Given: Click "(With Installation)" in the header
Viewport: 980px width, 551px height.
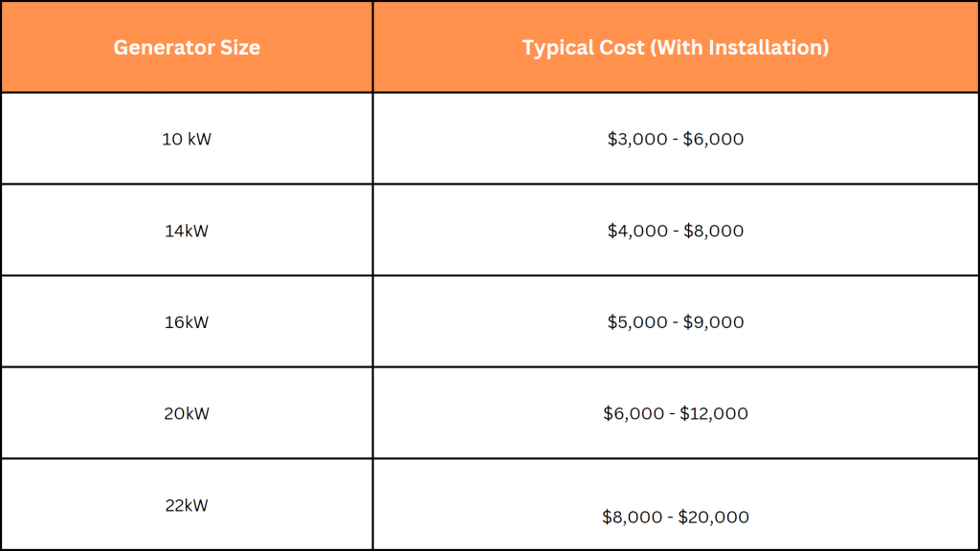Looking at the screenshot, I should click(739, 47).
